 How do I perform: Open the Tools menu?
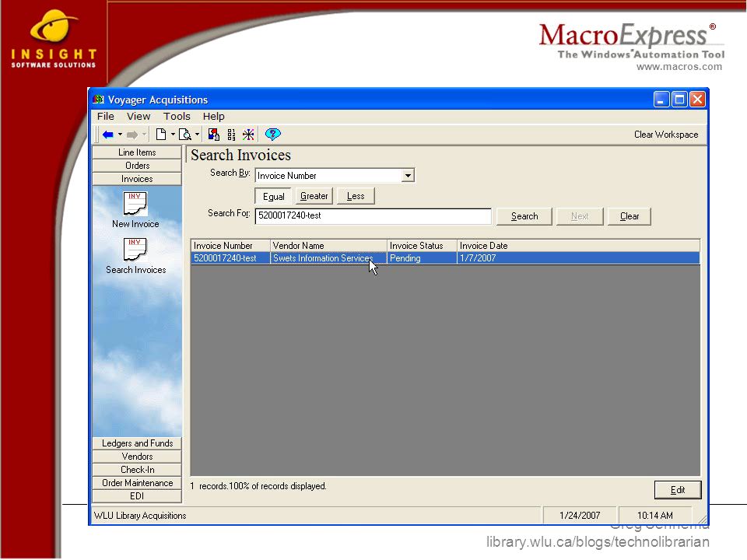click(x=177, y=116)
